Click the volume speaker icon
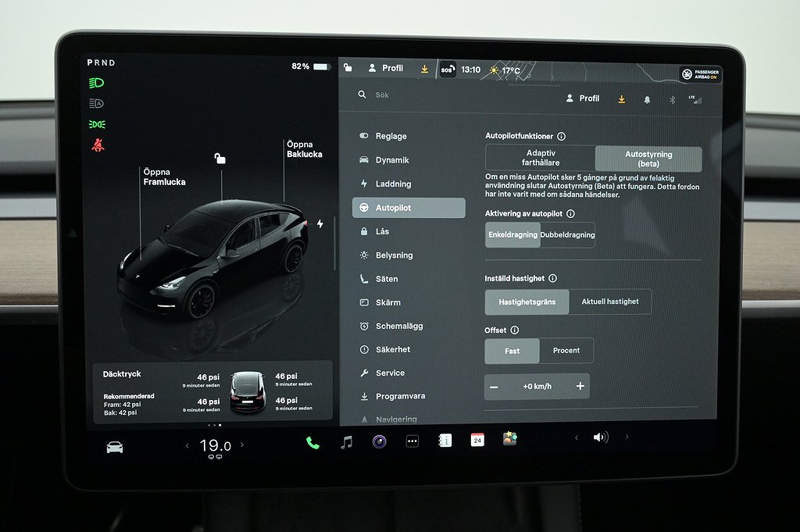The image size is (800, 532). (600, 437)
